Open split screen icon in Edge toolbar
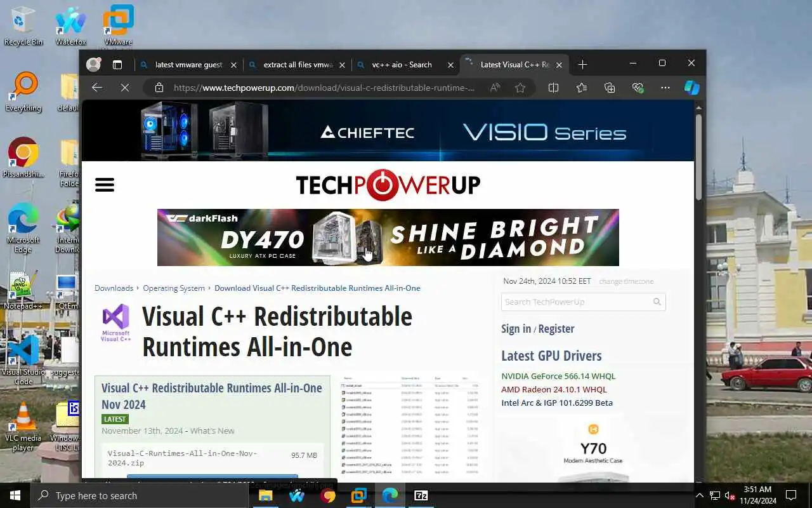 (553, 88)
